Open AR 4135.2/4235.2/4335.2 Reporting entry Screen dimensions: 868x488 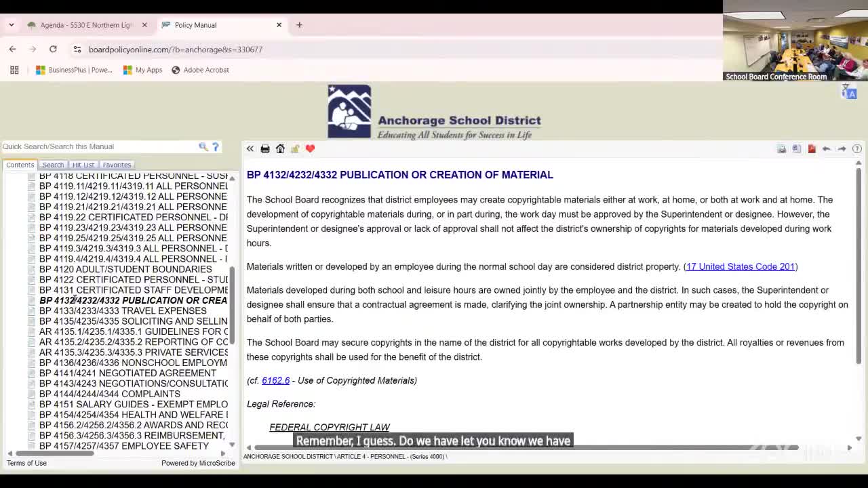134,342
